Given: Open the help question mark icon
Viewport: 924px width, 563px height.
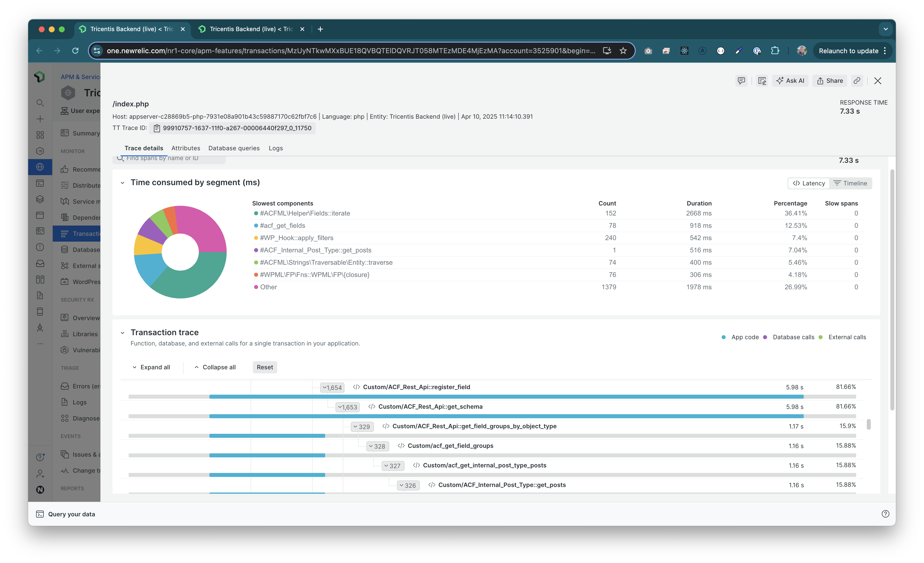Looking at the screenshot, I should (x=885, y=514).
